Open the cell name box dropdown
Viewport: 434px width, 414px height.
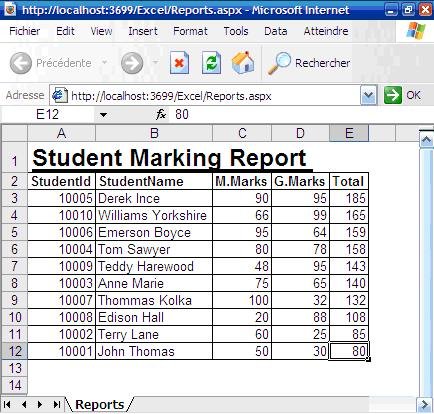pos(103,115)
